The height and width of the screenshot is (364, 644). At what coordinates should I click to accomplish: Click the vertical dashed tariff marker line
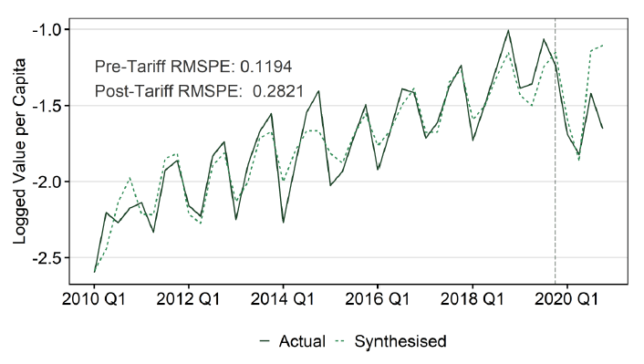556,151
